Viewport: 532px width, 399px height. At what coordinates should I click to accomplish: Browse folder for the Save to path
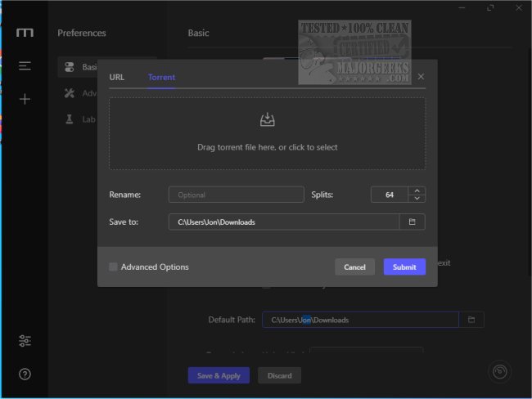413,222
